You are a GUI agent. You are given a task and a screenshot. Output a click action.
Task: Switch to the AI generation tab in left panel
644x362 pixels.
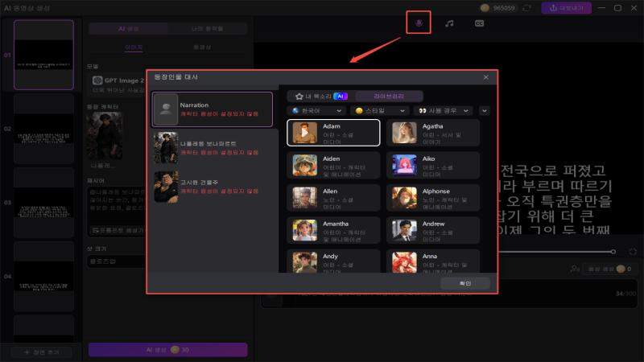(x=129, y=29)
